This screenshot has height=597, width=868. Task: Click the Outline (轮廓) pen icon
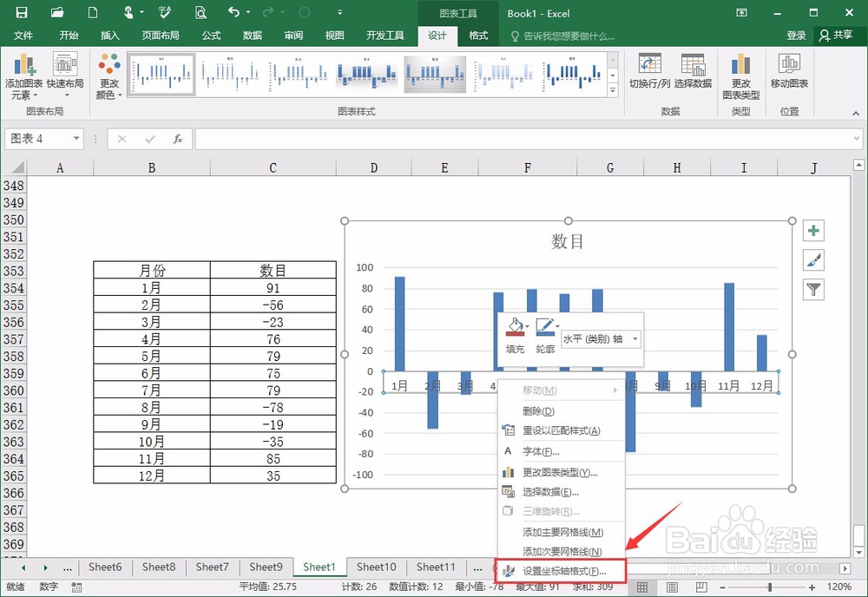(545, 327)
